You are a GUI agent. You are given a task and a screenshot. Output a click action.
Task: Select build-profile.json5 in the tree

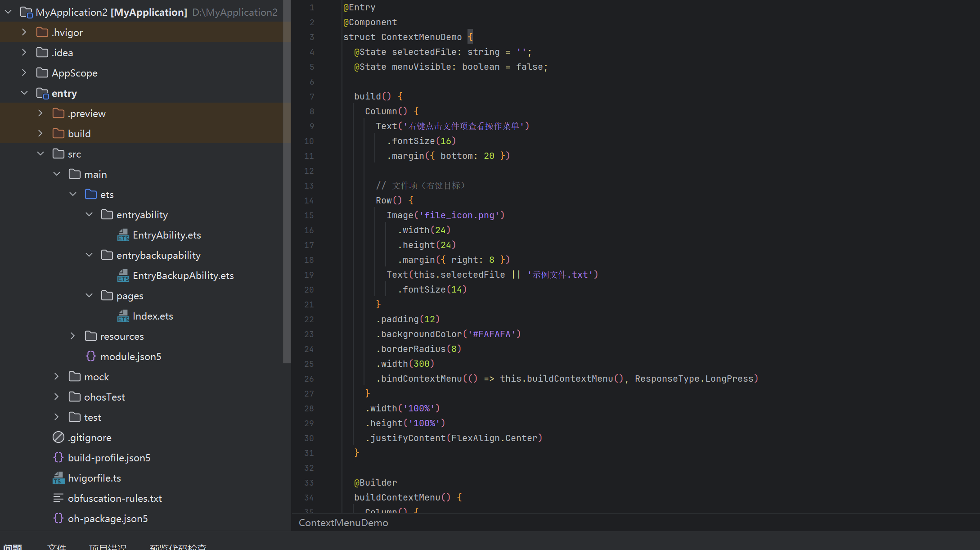[109, 458]
